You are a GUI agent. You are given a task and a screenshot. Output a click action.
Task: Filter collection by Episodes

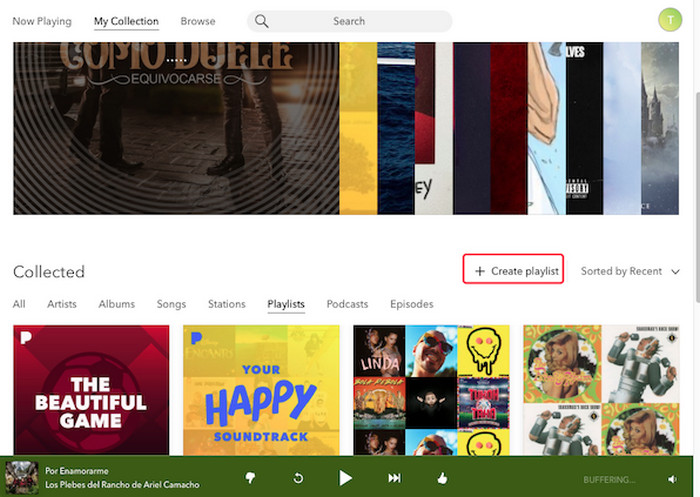point(412,304)
